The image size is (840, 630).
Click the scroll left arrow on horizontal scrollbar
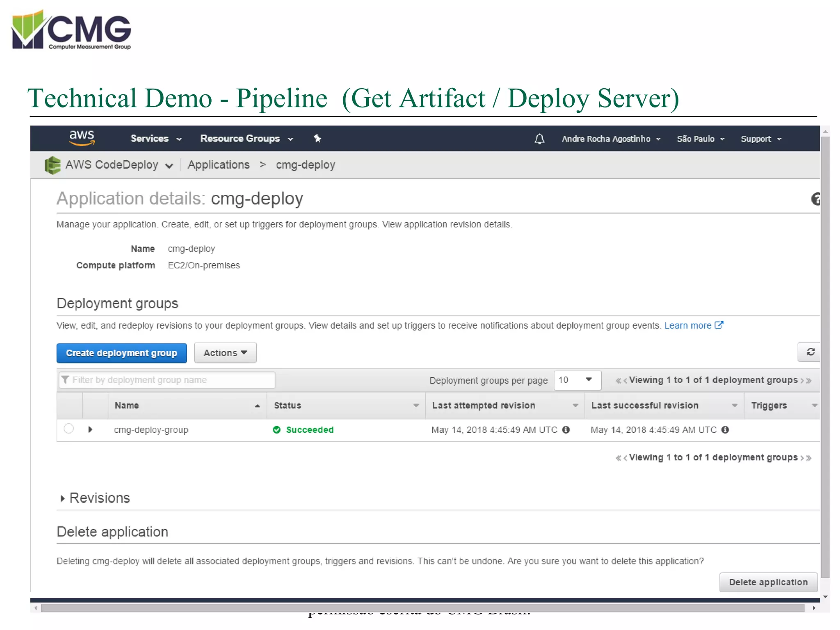[x=36, y=608]
